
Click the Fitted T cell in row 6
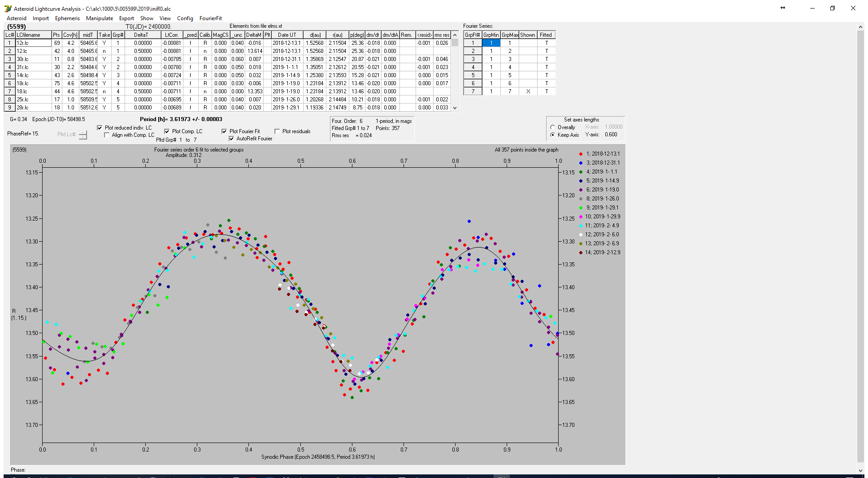click(546, 83)
